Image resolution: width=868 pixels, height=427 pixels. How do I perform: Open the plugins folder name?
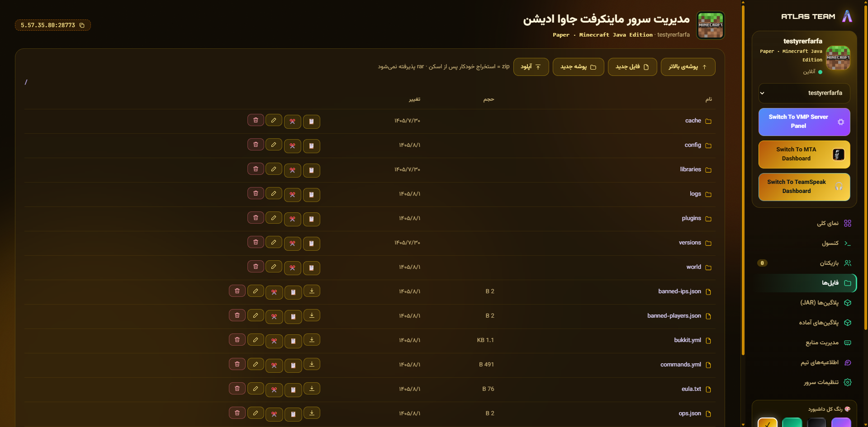click(691, 218)
